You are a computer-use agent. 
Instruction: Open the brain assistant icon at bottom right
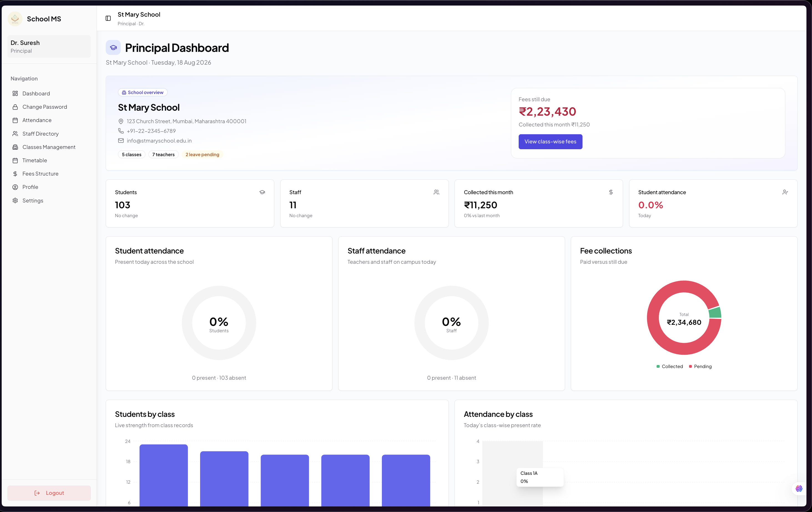tap(799, 488)
